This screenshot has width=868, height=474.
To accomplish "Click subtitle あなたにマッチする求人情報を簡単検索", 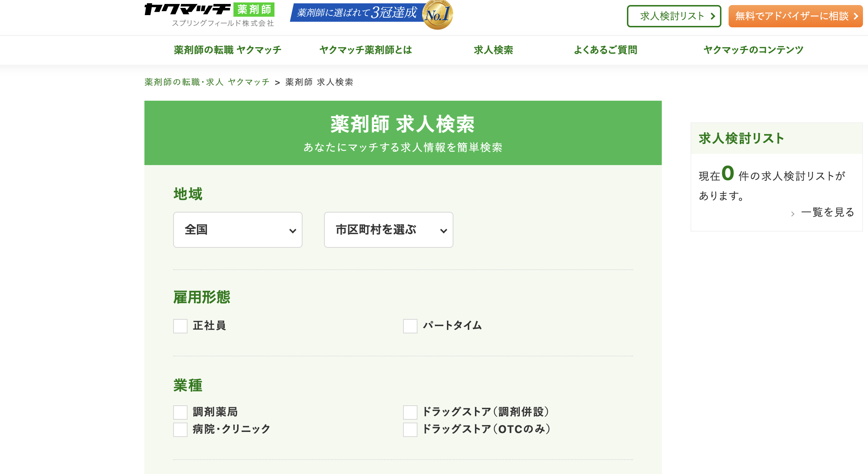I will [x=403, y=147].
